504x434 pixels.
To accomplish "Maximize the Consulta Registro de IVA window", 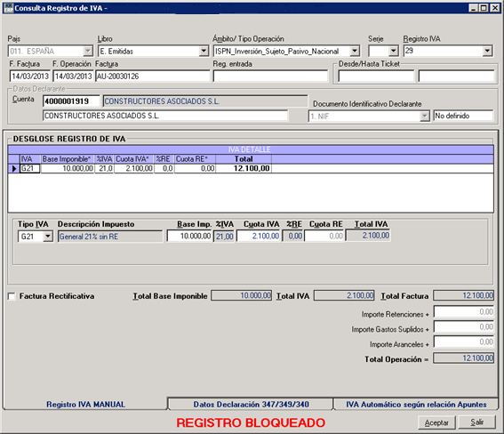I will click(484, 8).
